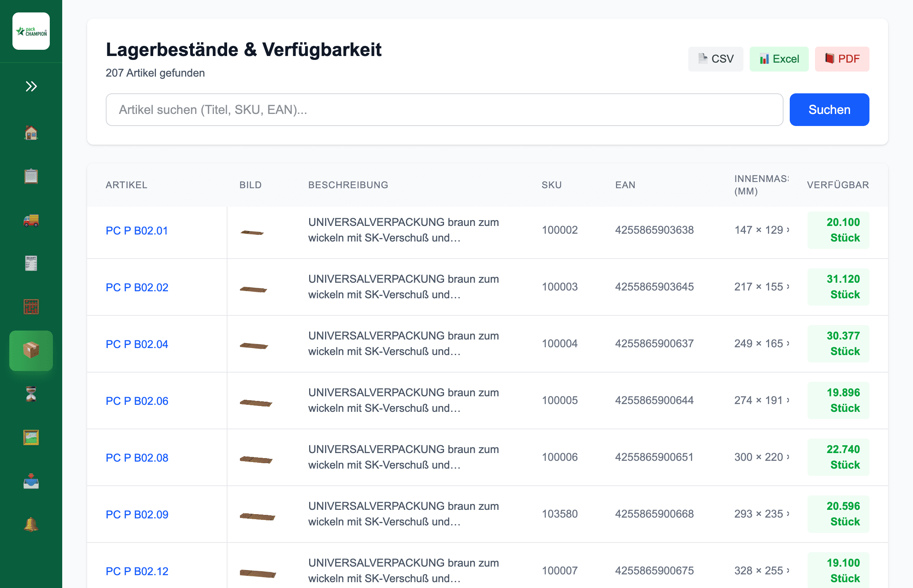The width and height of the screenshot is (913, 588).
Task: Open article link PC P B02.12
Action: tap(137, 571)
